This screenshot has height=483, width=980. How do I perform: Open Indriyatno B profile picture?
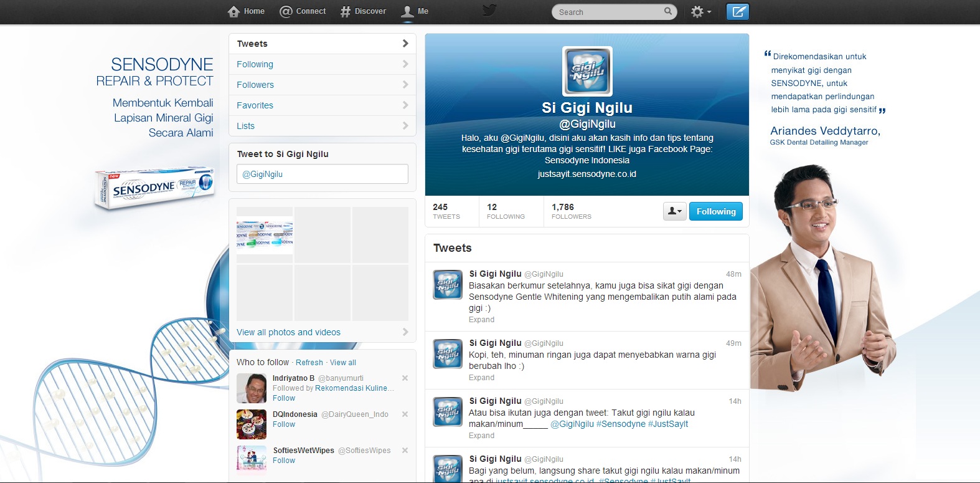(x=252, y=388)
